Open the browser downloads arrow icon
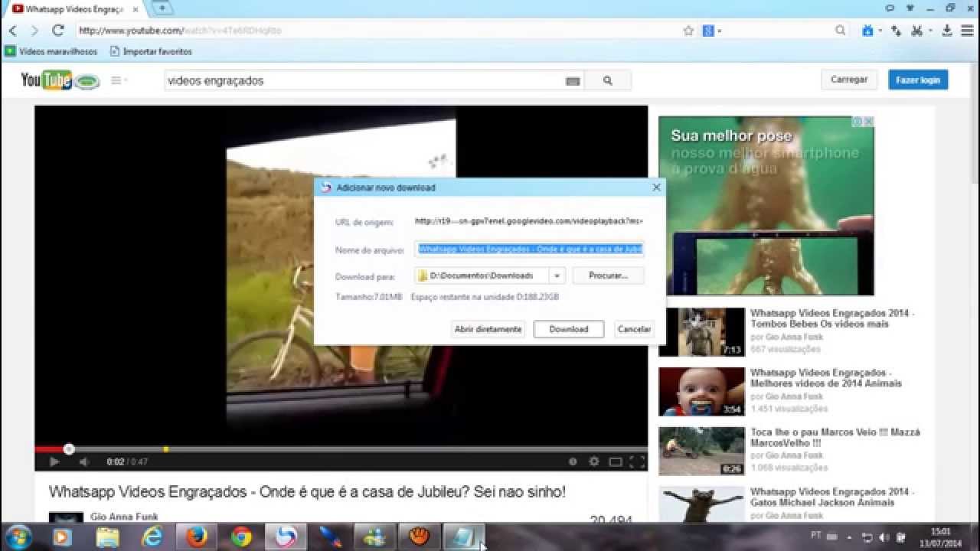 point(947,31)
